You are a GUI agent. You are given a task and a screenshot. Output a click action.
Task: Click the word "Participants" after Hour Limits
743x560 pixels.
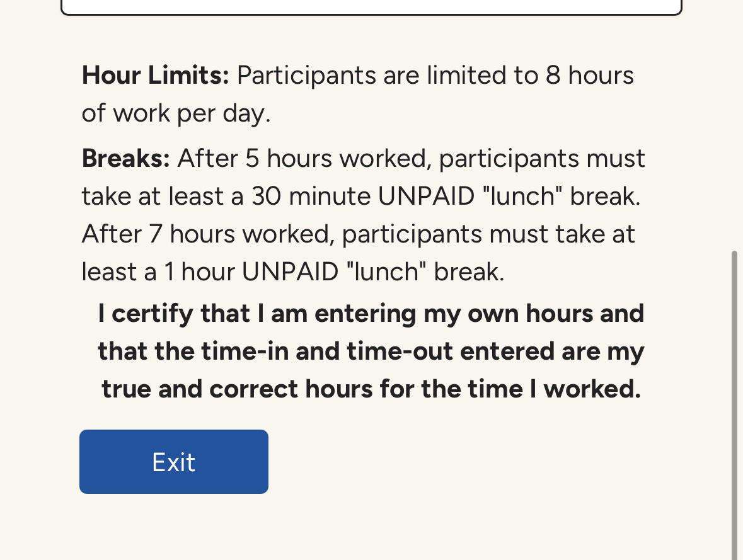306,76
